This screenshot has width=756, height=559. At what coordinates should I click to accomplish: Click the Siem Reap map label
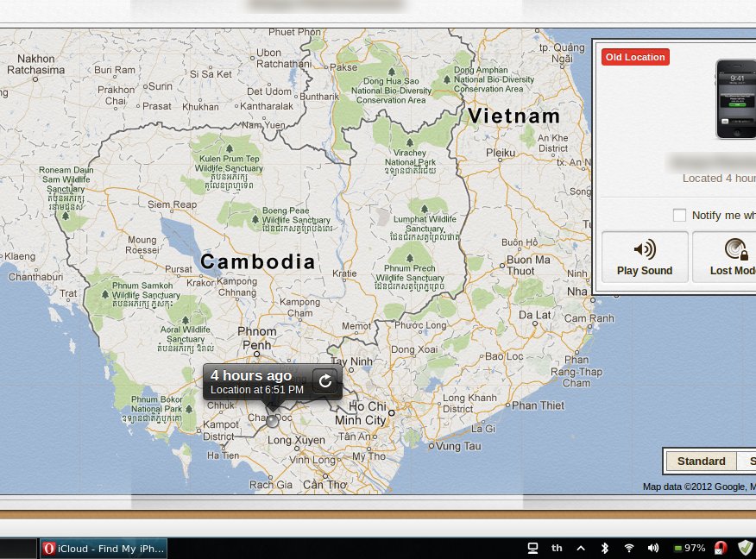(x=172, y=204)
